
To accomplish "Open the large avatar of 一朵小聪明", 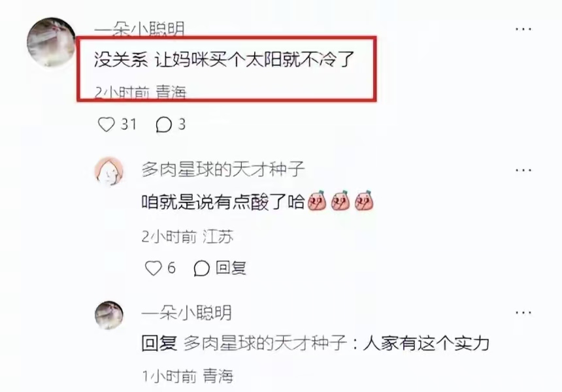I will tap(52, 42).
